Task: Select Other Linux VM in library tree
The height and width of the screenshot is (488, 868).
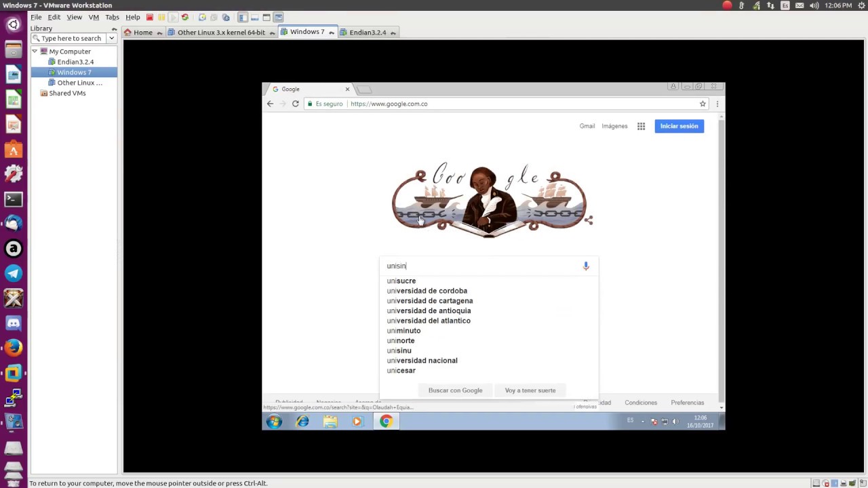Action: (79, 83)
